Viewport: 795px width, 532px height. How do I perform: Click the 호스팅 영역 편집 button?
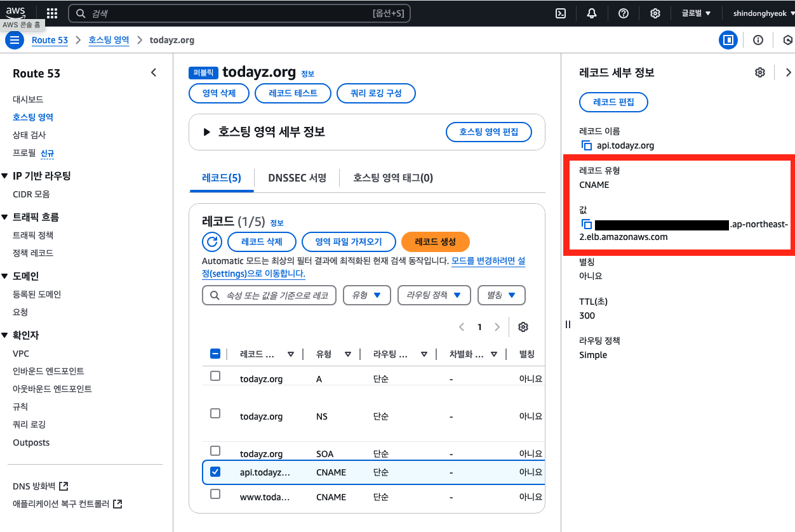point(489,132)
